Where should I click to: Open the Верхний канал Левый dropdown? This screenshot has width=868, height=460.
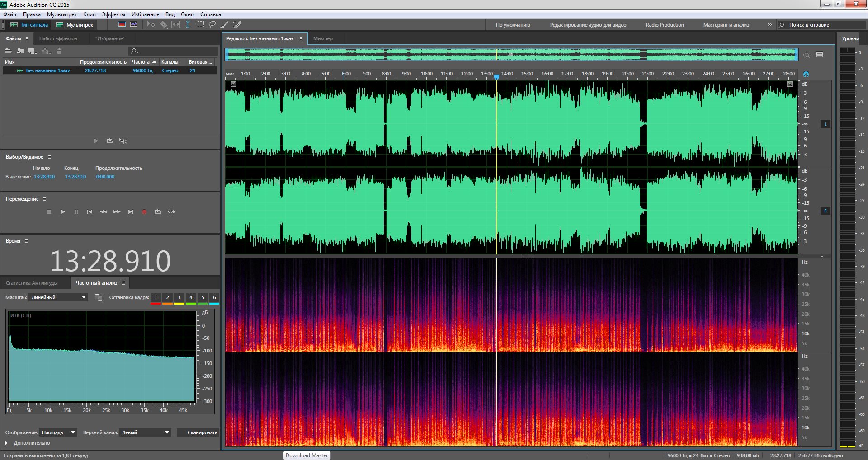click(x=145, y=432)
